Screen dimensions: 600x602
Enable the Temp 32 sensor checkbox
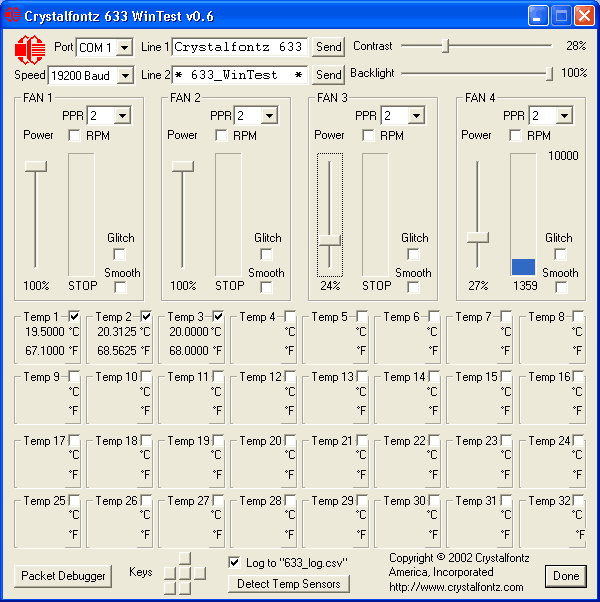click(x=578, y=500)
